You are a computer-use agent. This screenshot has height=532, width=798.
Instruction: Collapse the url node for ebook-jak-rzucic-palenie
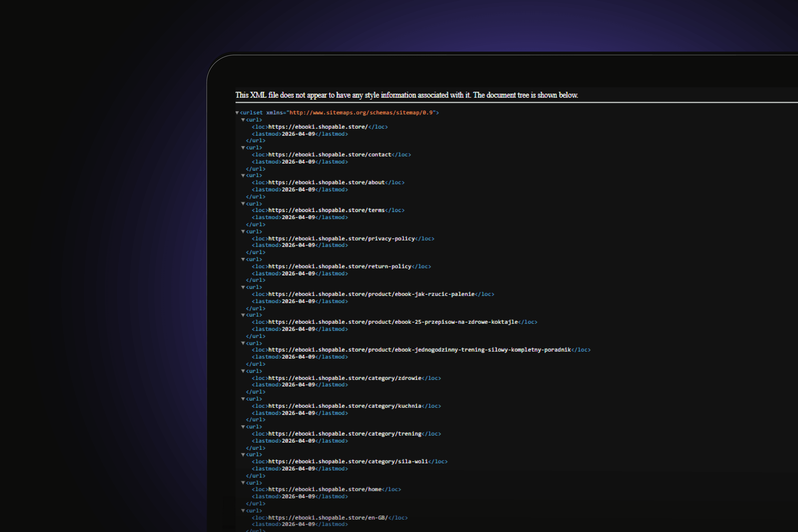pos(243,287)
